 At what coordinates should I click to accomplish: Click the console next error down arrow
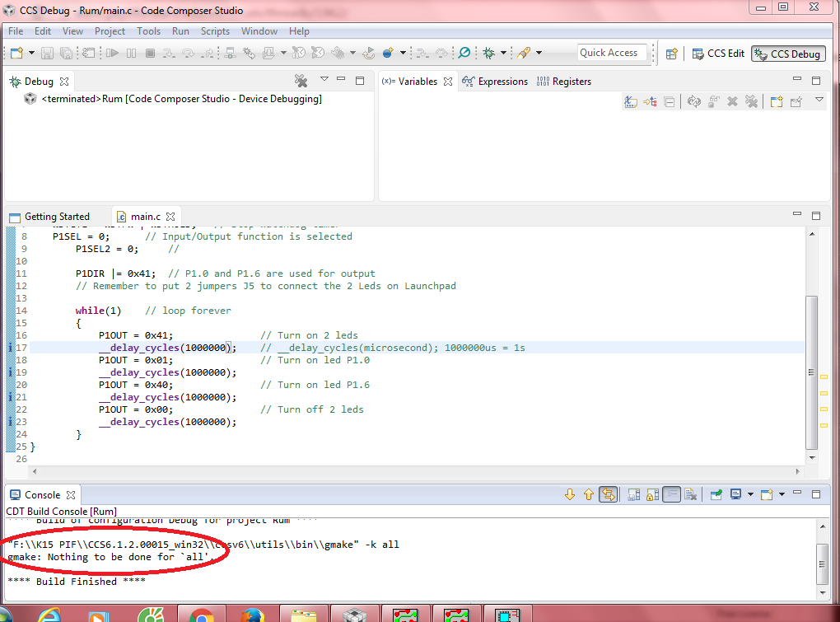[x=570, y=495]
